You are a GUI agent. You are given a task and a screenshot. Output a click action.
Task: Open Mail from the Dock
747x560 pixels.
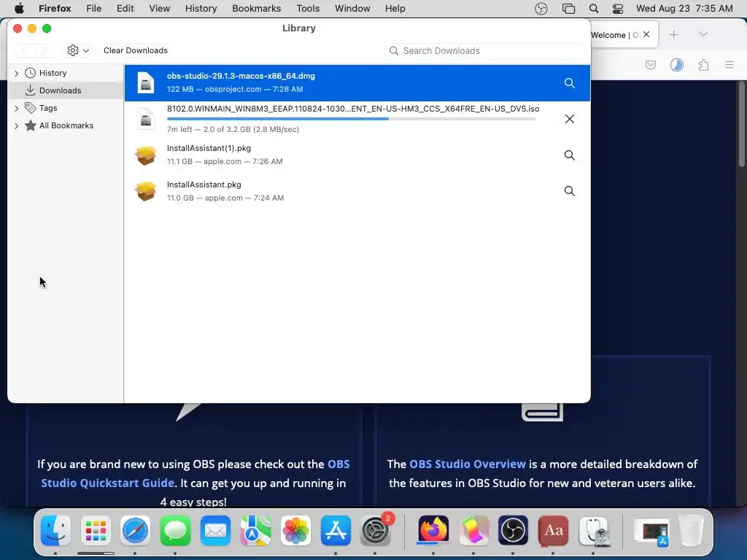215,531
